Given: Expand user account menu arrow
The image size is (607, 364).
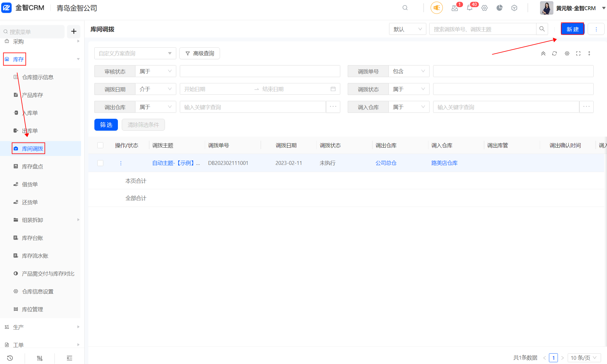Looking at the screenshot, I should point(604,8).
